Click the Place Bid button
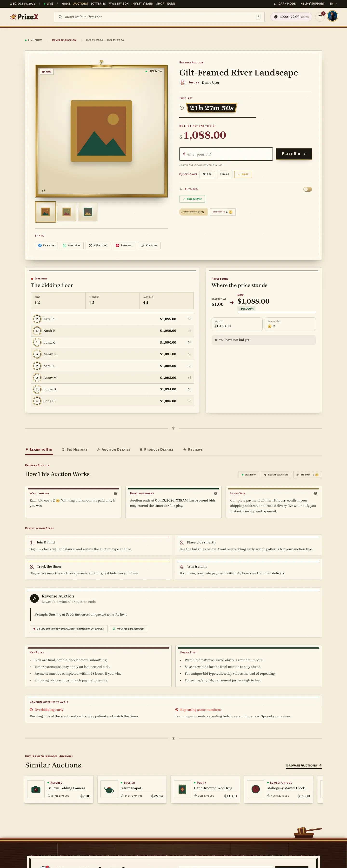 coord(294,154)
